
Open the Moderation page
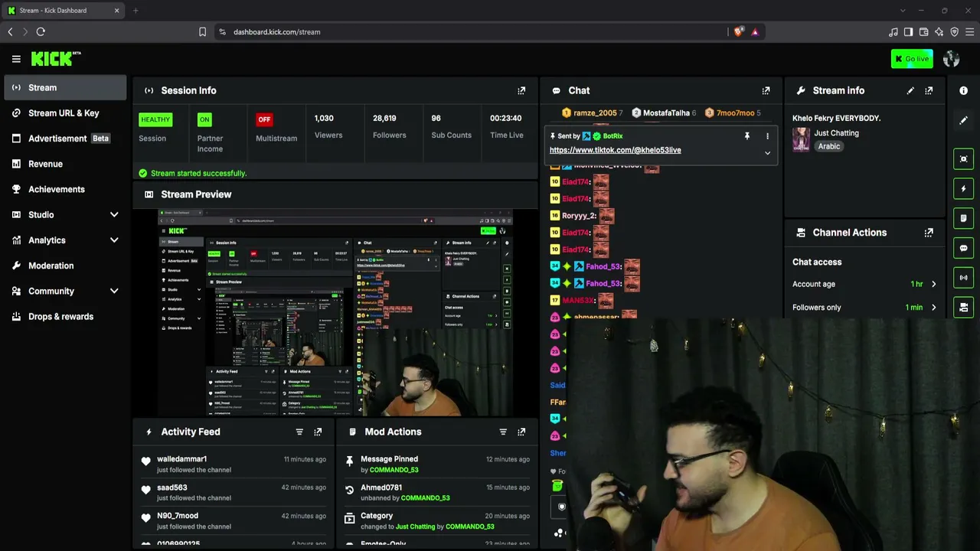click(65, 266)
